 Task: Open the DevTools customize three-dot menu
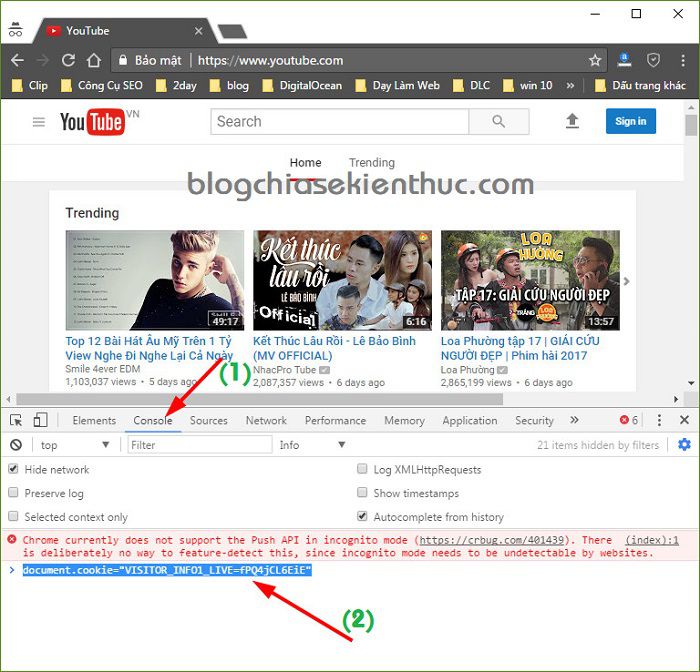(659, 420)
